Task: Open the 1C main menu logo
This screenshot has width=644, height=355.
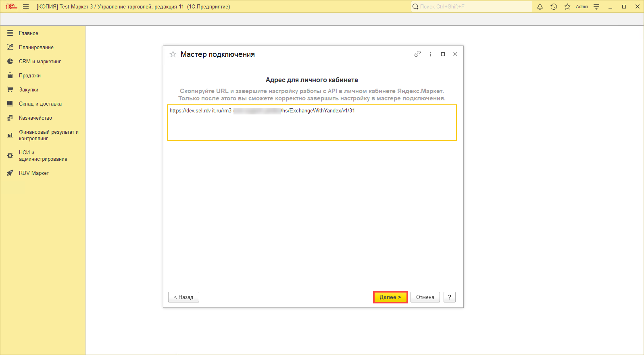Action: point(11,6)
